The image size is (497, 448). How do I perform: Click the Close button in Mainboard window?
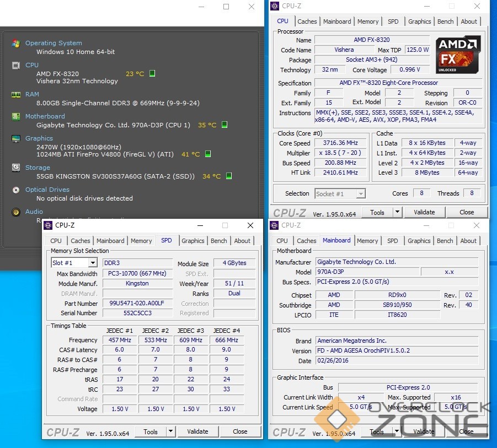pos(466,431)
